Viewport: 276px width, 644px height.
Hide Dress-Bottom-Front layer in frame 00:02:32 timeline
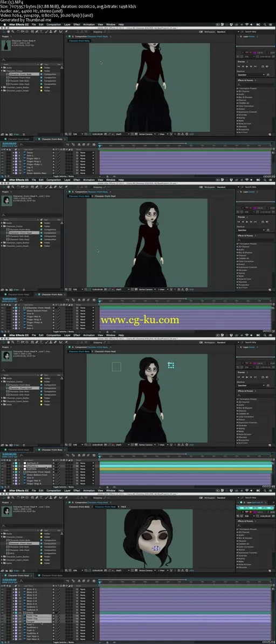3,310
